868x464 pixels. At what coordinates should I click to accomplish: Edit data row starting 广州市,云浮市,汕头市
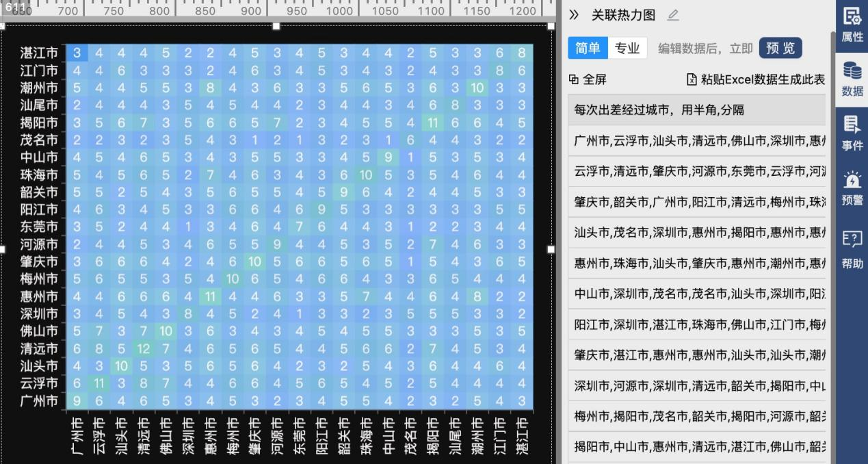click(696, 141)
